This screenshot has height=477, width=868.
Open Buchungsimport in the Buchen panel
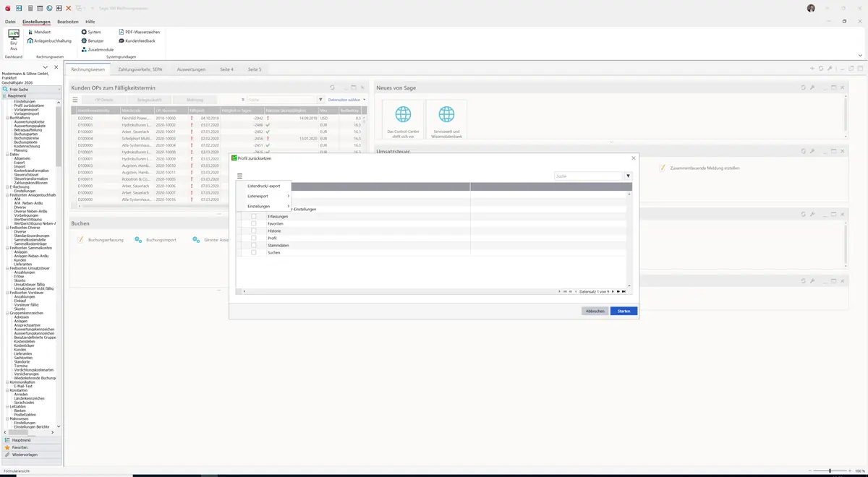156,239
